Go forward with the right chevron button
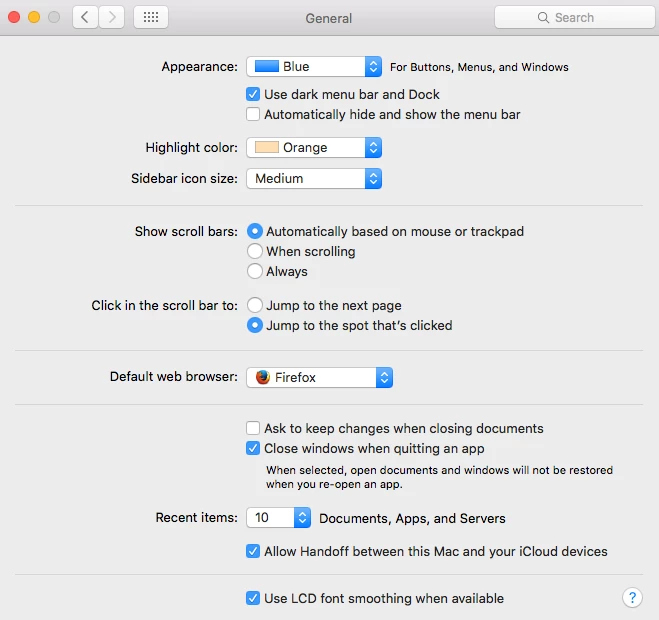This screenshot has height=620, width=659. coord(111,17)
